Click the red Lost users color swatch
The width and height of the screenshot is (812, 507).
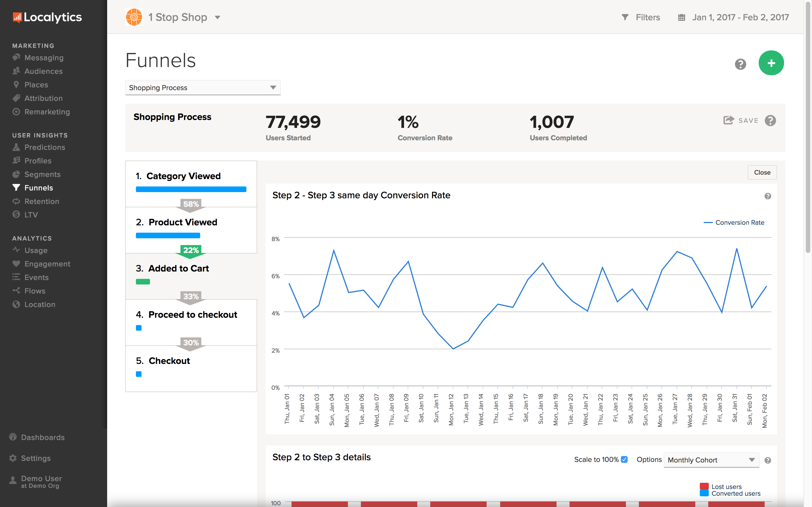(704, 486)
